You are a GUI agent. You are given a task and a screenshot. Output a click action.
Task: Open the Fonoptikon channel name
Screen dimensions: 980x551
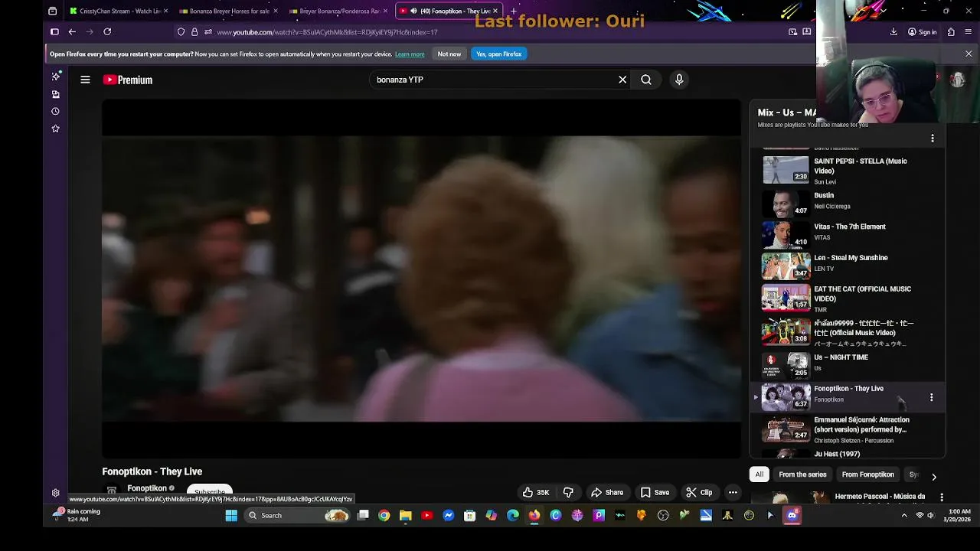coord(147,488)
